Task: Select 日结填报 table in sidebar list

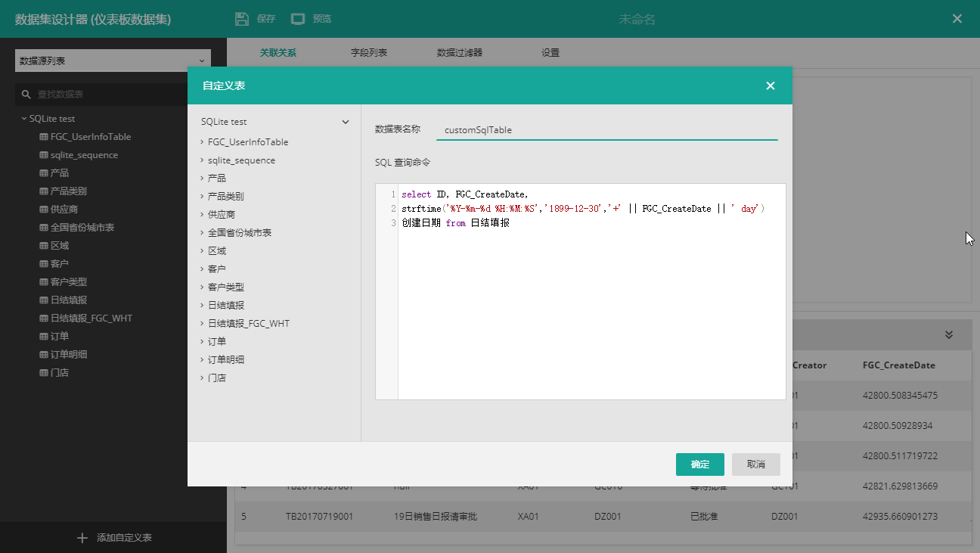Action: pyautogui.click(x=68, y=300)
